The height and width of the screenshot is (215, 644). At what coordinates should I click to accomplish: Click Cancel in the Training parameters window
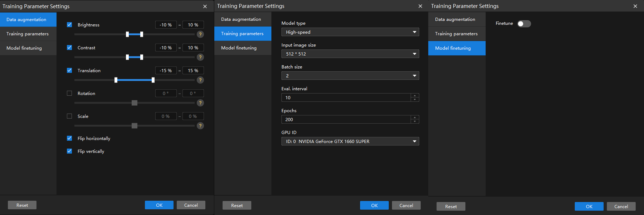[x=406, y=205]
